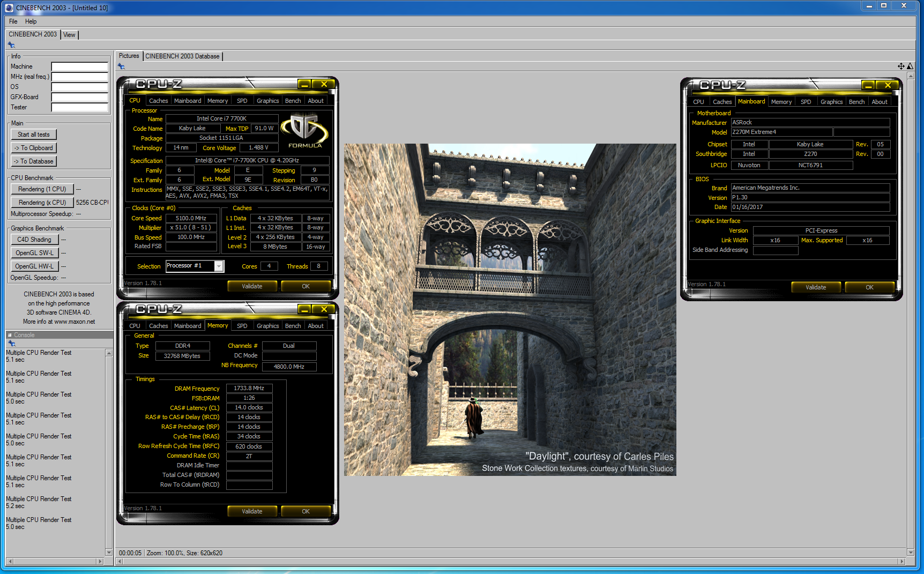Click the Zoom: 100.0% status text
This screenshot has height=574, width=924.
(x=165, y=553)
